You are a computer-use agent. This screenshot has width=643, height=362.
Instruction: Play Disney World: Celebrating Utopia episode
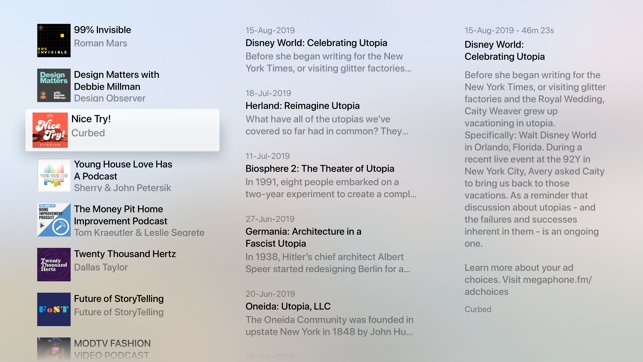point(328,50)
